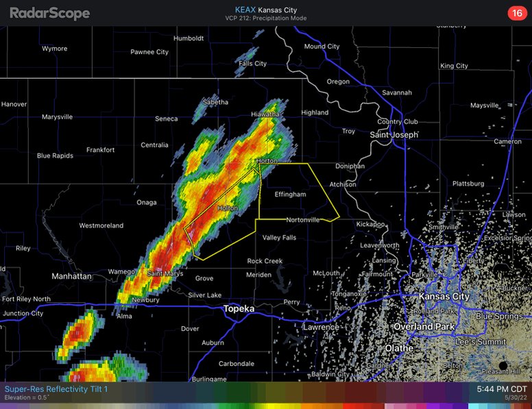Tap the Elevation = 0.5° readout
The width and height of the screenshot is (532, 409).
pos(27,397)
